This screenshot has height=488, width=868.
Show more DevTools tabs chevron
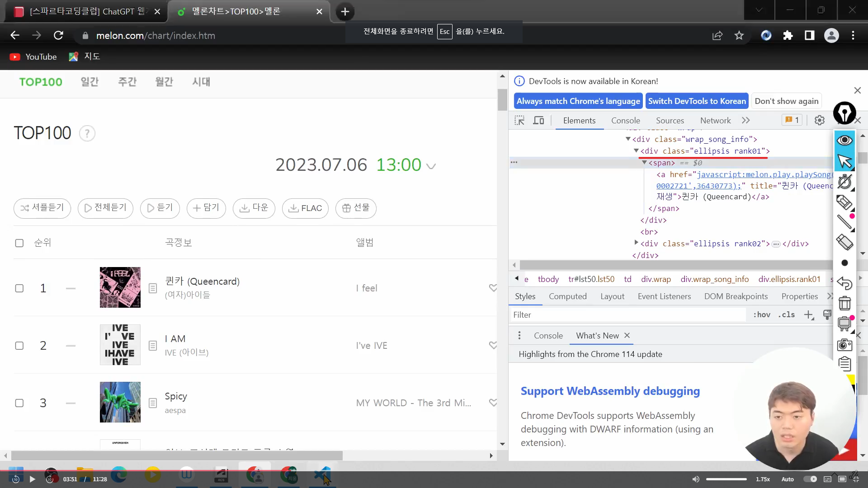(745, 120)
